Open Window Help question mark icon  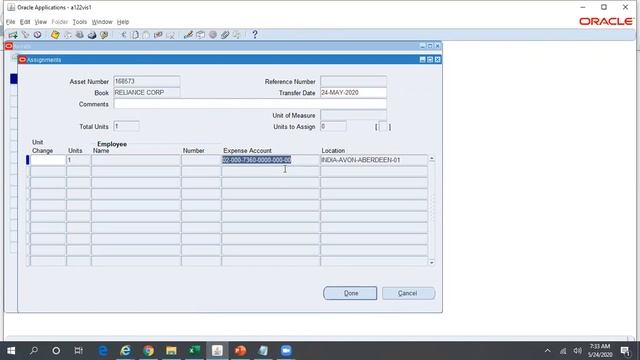[255, 35]
